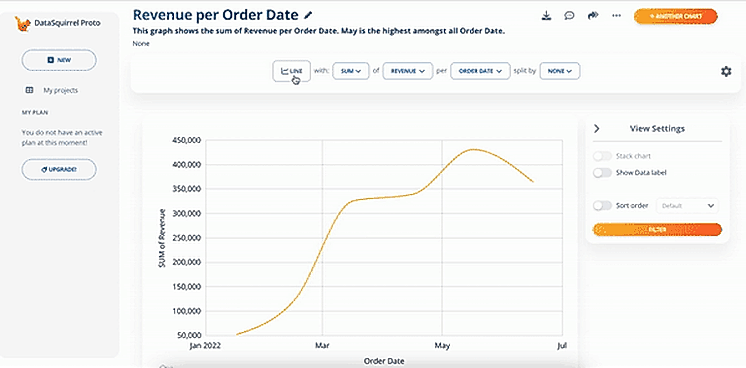Open the SUM aggregation dropdown
The height and width of the screenshot is (368, 746).
pos(351,71)
